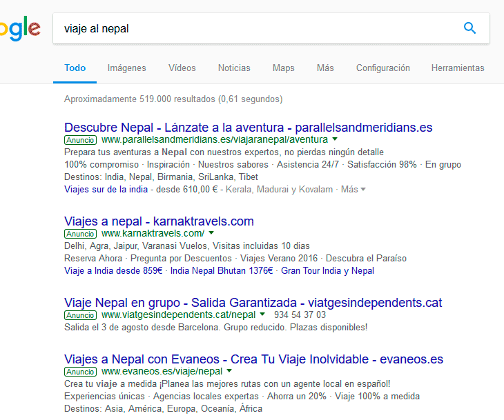Expand dropdown arrow next to viatgesindependents.cat URL
The height and width of the screenshot is (420, 504).
(x=262, y=314)
